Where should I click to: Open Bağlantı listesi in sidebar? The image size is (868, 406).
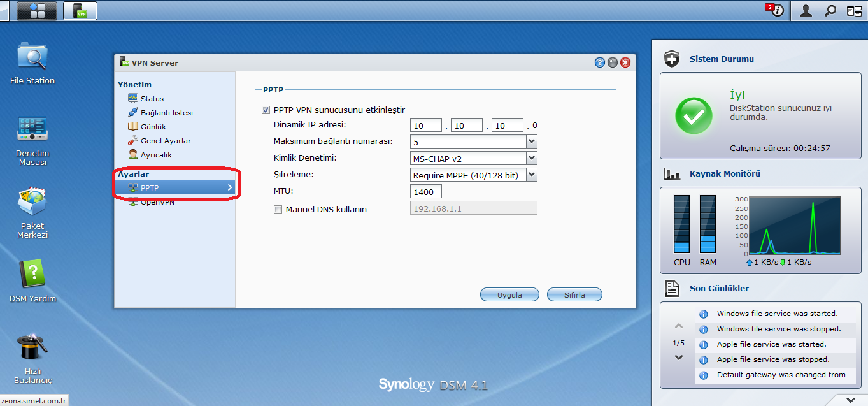point(166,113)
